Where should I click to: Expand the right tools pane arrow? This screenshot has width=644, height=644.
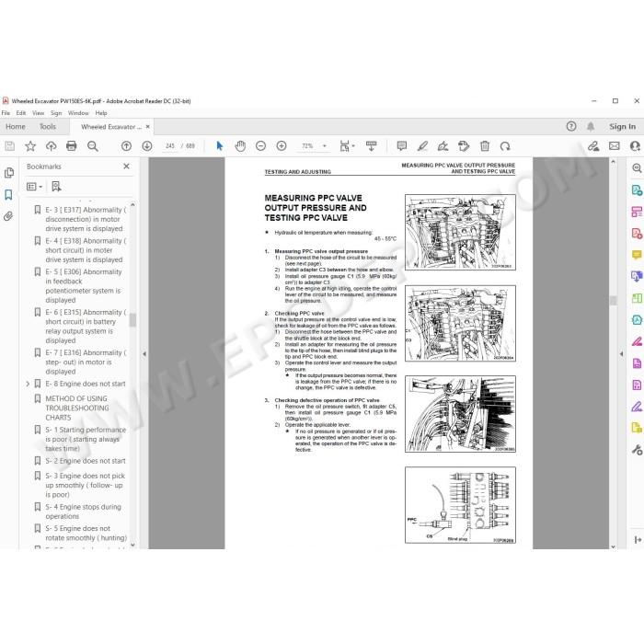[621, 353]
